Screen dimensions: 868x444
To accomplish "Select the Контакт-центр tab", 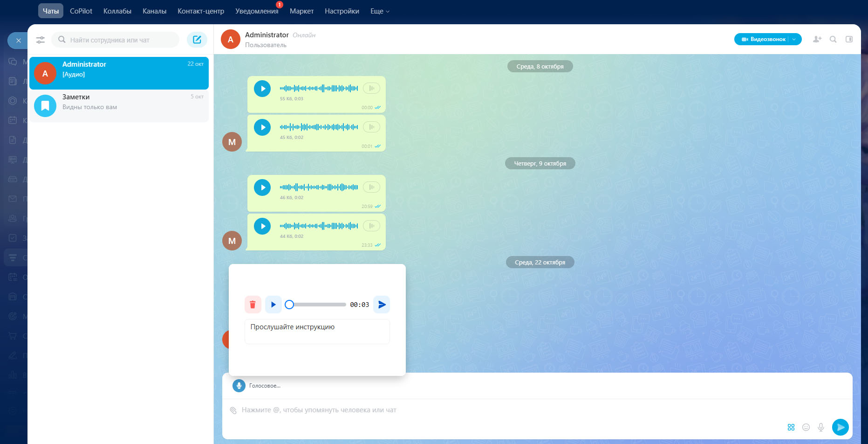I will click(x=201, y=11).
